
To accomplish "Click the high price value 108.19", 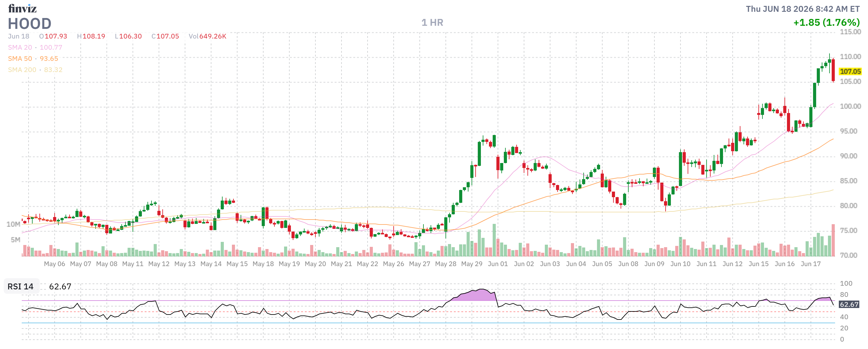I will pyautogui.click(x=94, y=36).
